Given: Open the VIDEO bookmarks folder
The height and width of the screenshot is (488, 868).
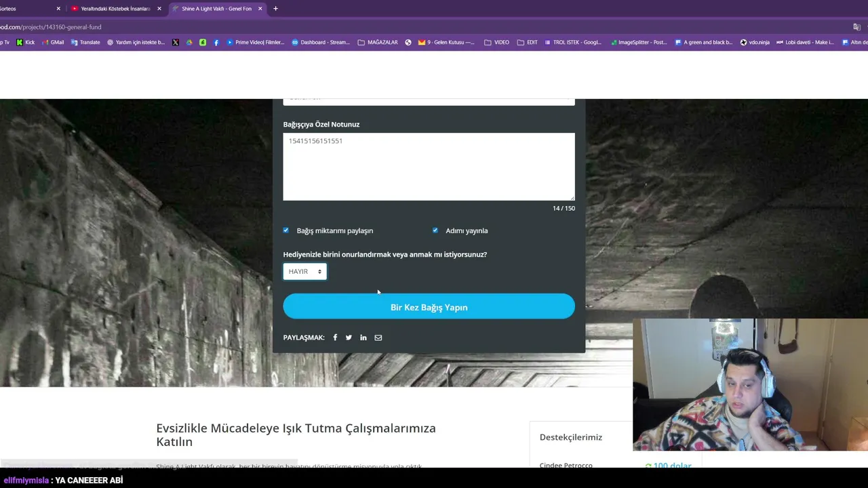Looking at the screenshot, I should [496, 42].
